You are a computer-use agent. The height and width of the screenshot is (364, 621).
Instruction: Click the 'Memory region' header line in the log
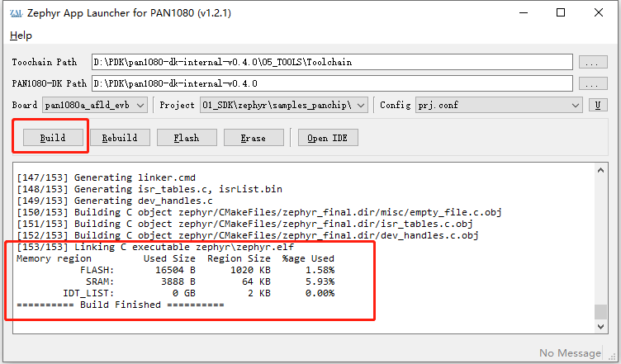(175, 258)
